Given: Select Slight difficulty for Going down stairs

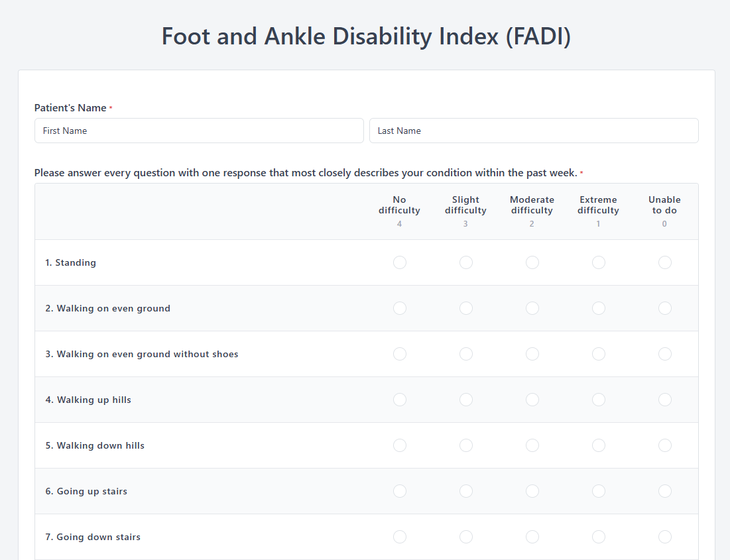Looking at the screenshot, I should pos(466,537).
